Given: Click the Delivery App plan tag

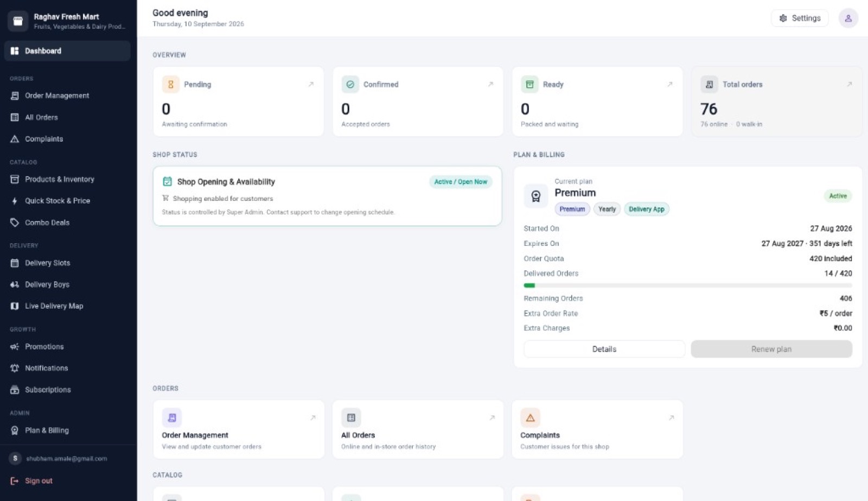Looking at the screenshot, I should pyautogui.click(x=647, y=209).
